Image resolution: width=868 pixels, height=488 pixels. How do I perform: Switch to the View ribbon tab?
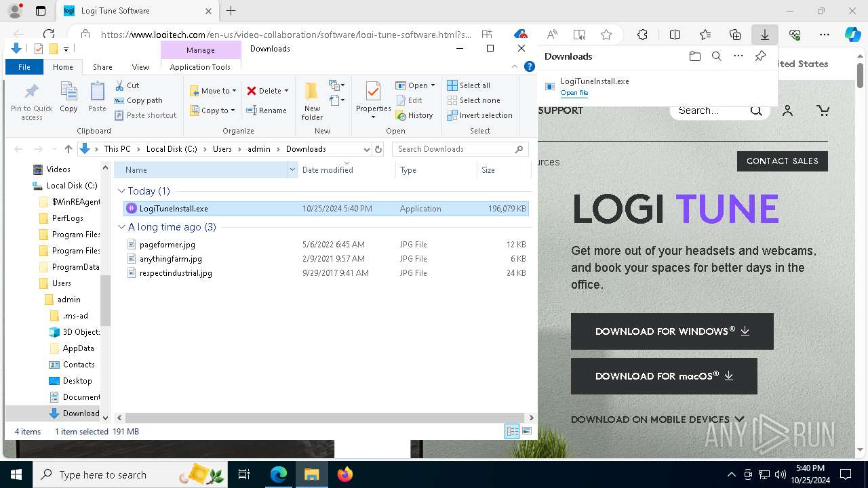coord(140,67)
